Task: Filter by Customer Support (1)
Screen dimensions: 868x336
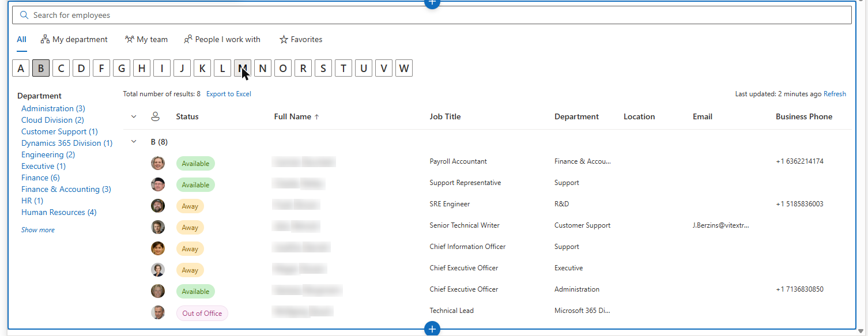Action: point(59,131)
